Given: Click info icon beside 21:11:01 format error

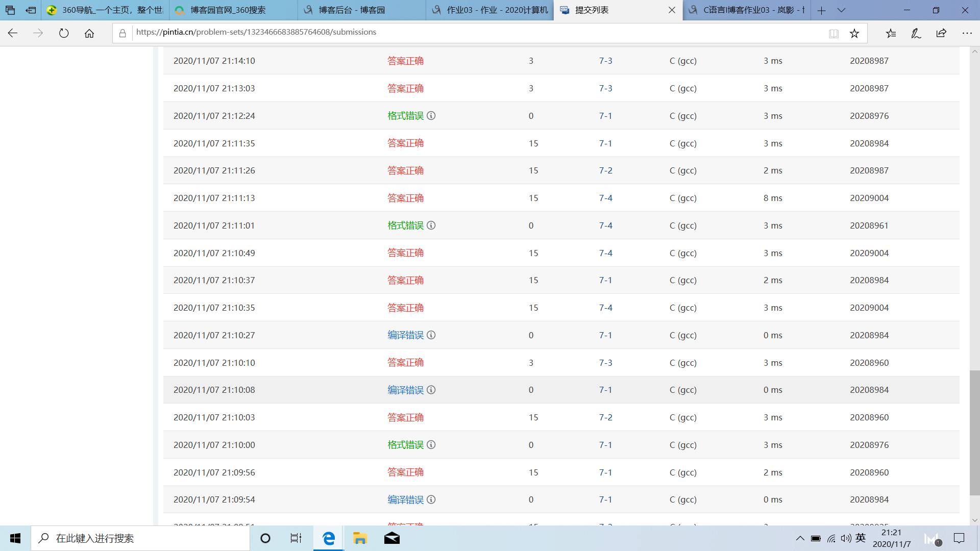Looking at the screenshot, I should 431,226.
